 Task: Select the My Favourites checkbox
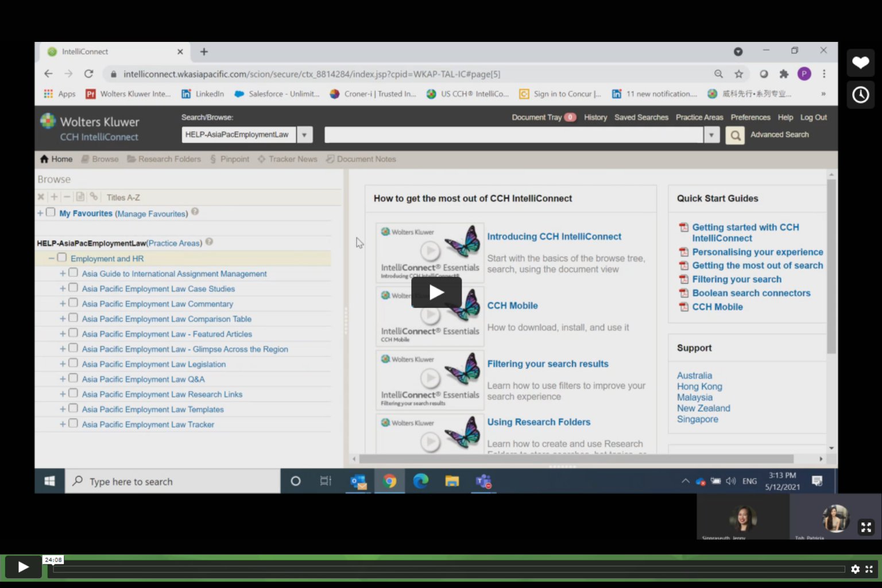pyautogui.click(x=51, y=212)
